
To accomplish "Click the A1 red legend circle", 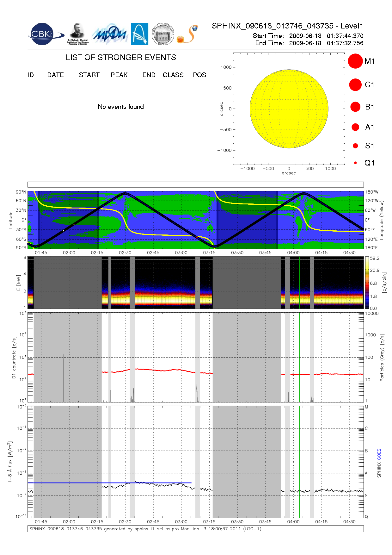I will [355, 127].
